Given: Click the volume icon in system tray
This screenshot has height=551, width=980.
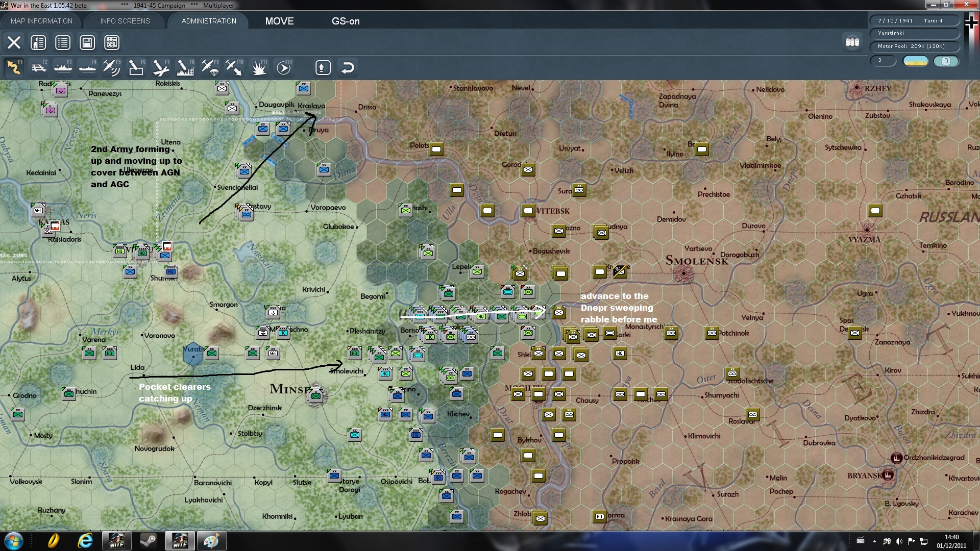Looking at the screenshot, I should click(899, 541).
